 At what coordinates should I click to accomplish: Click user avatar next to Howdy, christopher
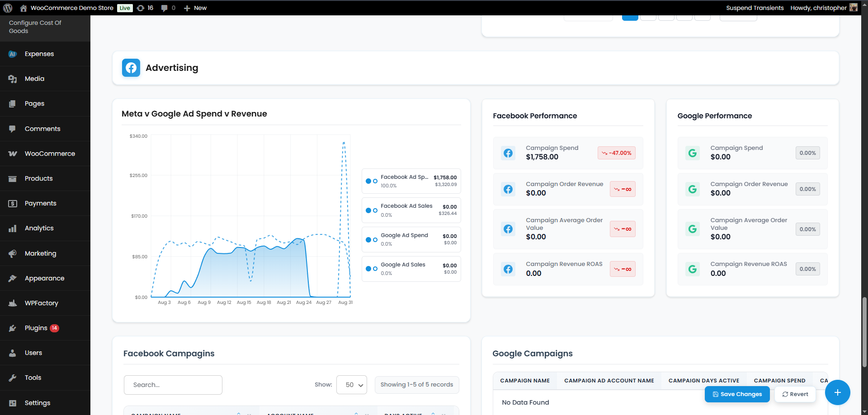854,8
